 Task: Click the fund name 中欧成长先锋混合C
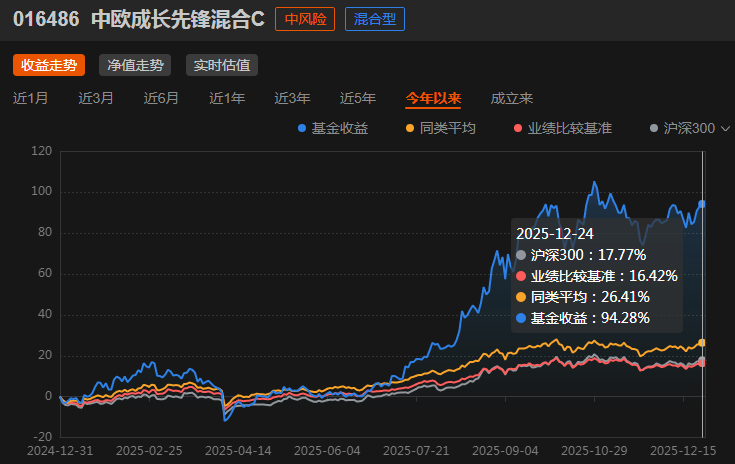pyautogui.click(x=178, y=19)
